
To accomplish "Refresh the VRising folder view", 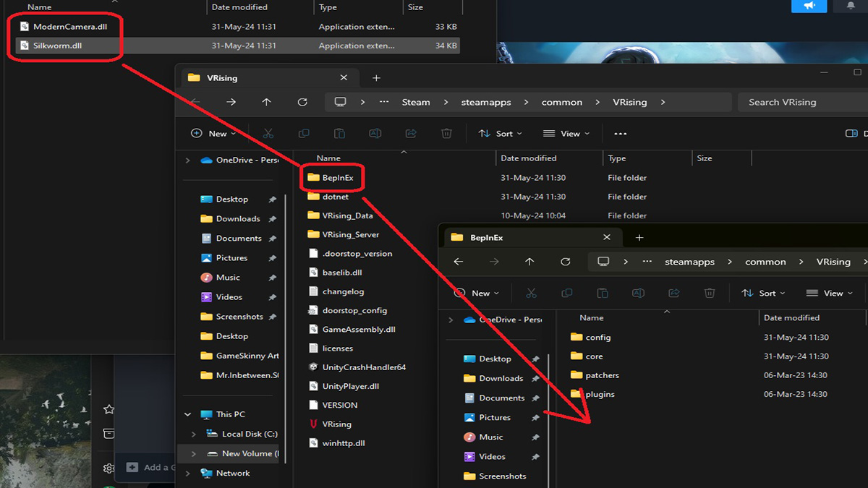I will [x=302, y=102].
